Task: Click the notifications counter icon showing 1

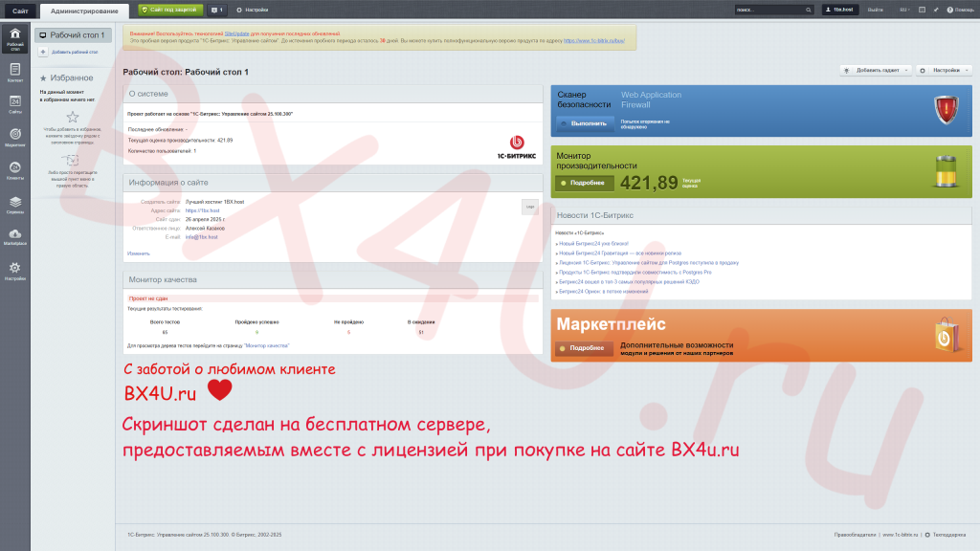Action: click(217, 10)
